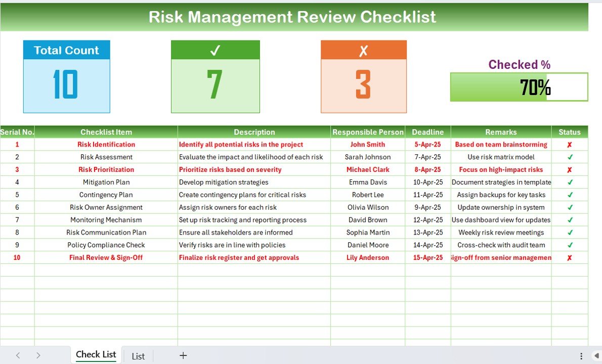Viewport: 602px width, 364px height.
Task: Click the Checked % progress bar
Action: click(519, 87)
